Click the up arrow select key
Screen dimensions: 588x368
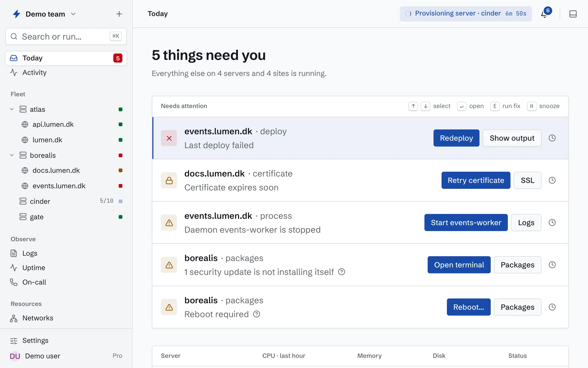(413, 106)
